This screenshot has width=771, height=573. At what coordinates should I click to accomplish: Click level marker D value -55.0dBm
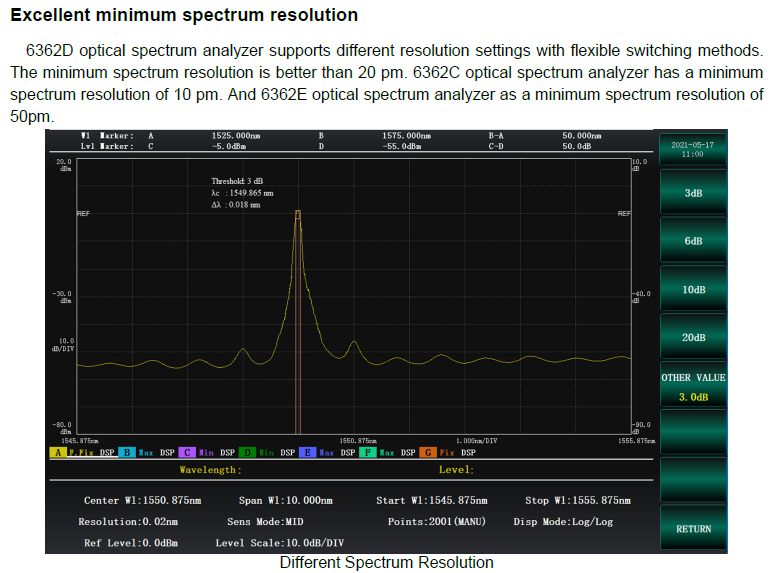[402, 146]
